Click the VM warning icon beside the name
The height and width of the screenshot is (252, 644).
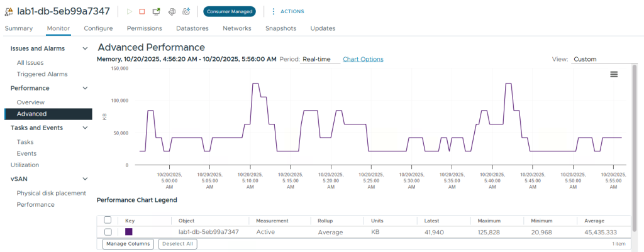[9, 11]
